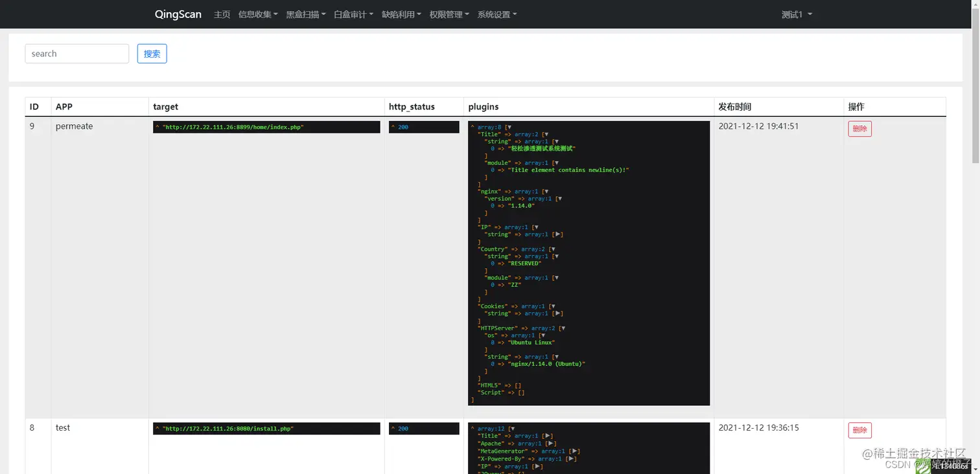The height and width of the screenshot is (474, 980).
Task: Select target URL install.php text
Action: click(228, 429)
